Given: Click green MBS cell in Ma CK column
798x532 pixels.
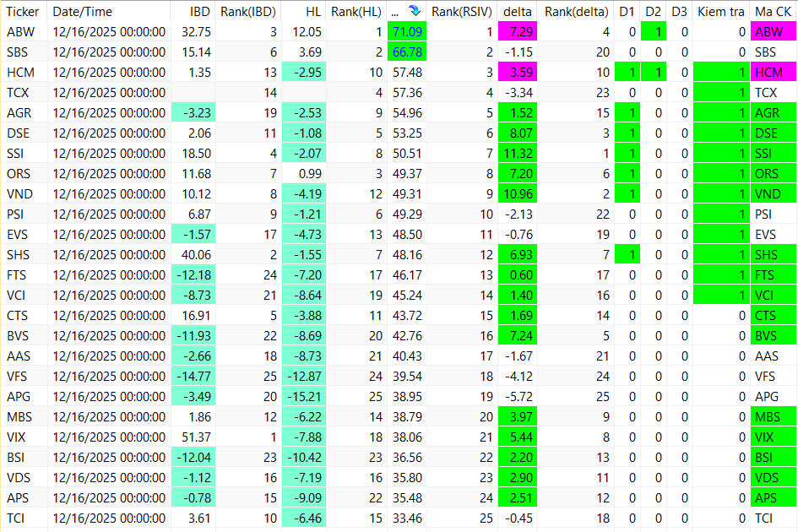Looking at the screenshot, I should tap(773, 416).
